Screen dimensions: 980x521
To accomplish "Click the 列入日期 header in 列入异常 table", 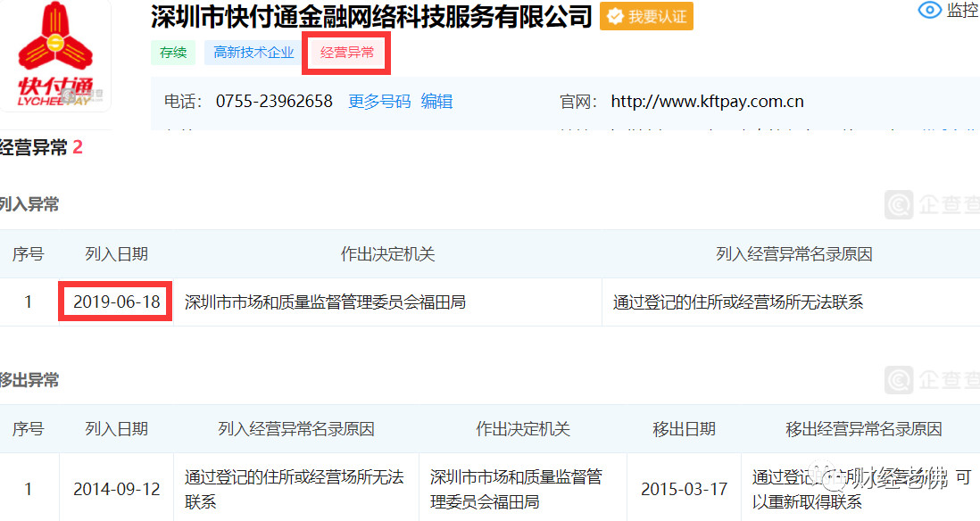I will [x=116, y=254].
